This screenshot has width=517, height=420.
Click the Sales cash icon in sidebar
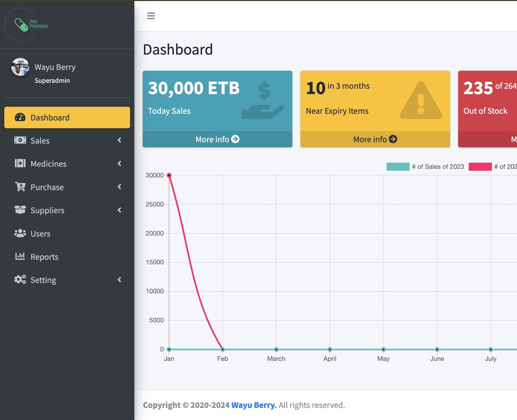(20, 140)
